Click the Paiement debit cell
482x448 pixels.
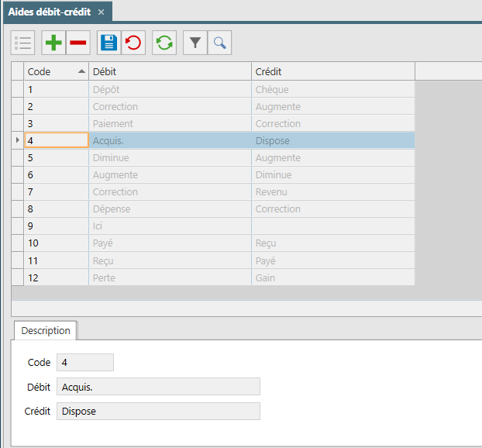pos(170,123)
